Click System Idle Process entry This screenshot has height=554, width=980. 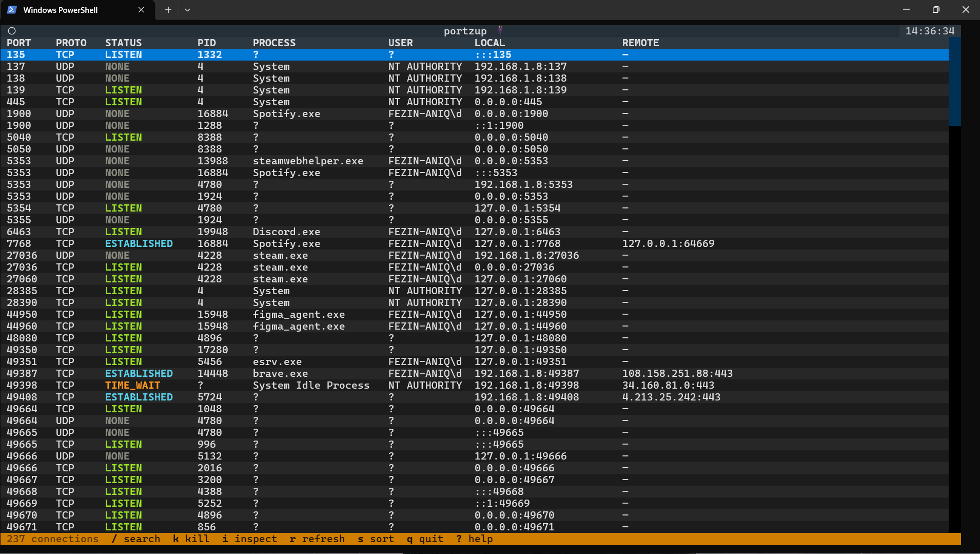311,386
